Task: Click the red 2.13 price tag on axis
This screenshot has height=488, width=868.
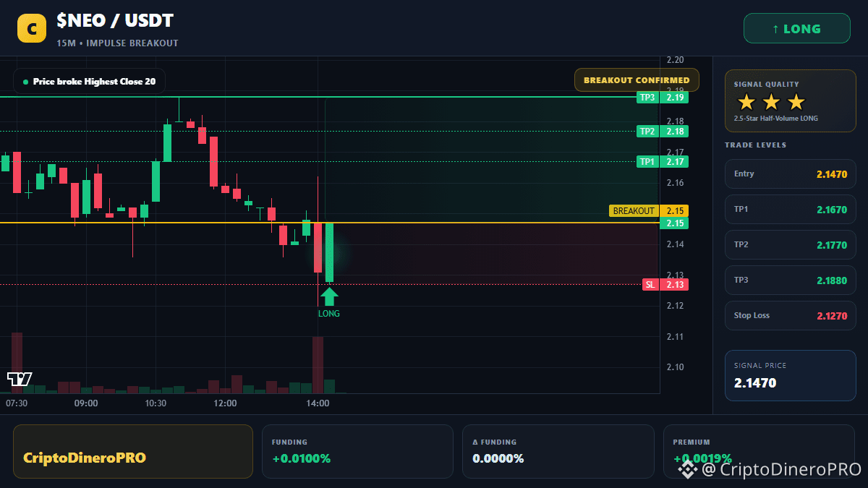Action: tap(674, 285)
